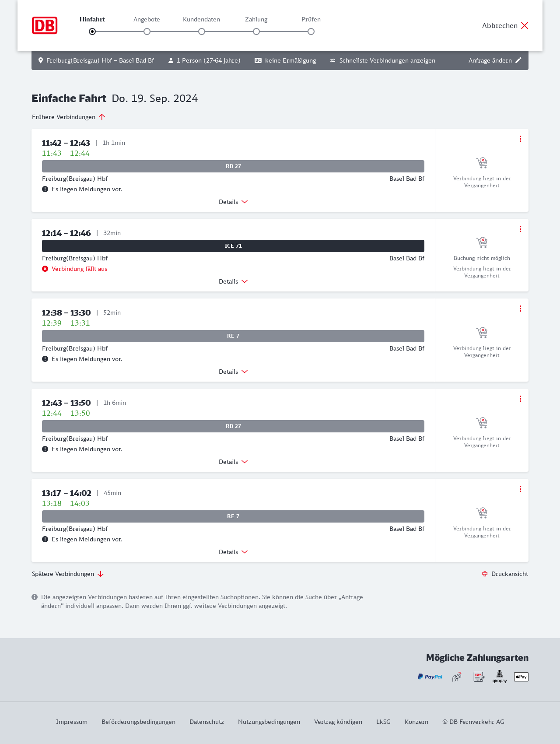Select the Kundendaten step circle
This screenshot has height=744, width=560.
(202, 32)
